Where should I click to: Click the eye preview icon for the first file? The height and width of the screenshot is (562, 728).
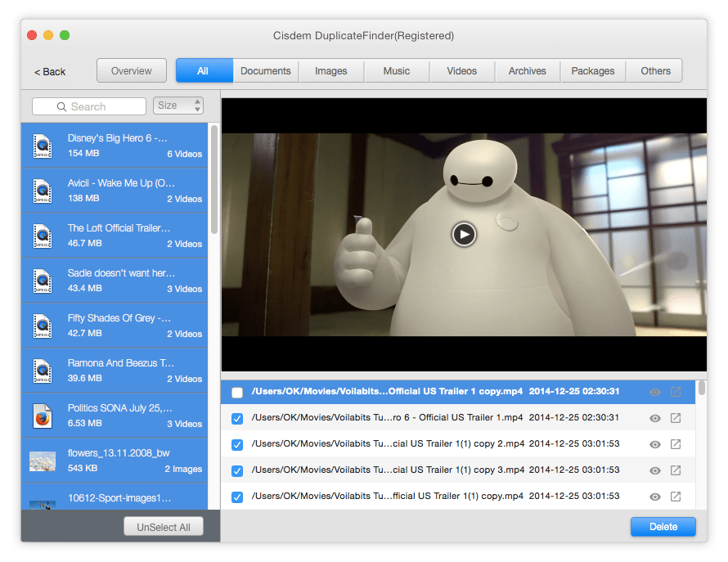654,393
